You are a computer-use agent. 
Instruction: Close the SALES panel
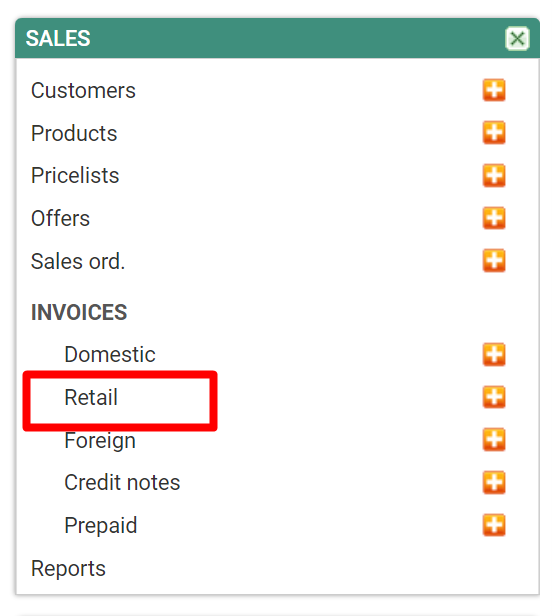[x=517, y=38]
